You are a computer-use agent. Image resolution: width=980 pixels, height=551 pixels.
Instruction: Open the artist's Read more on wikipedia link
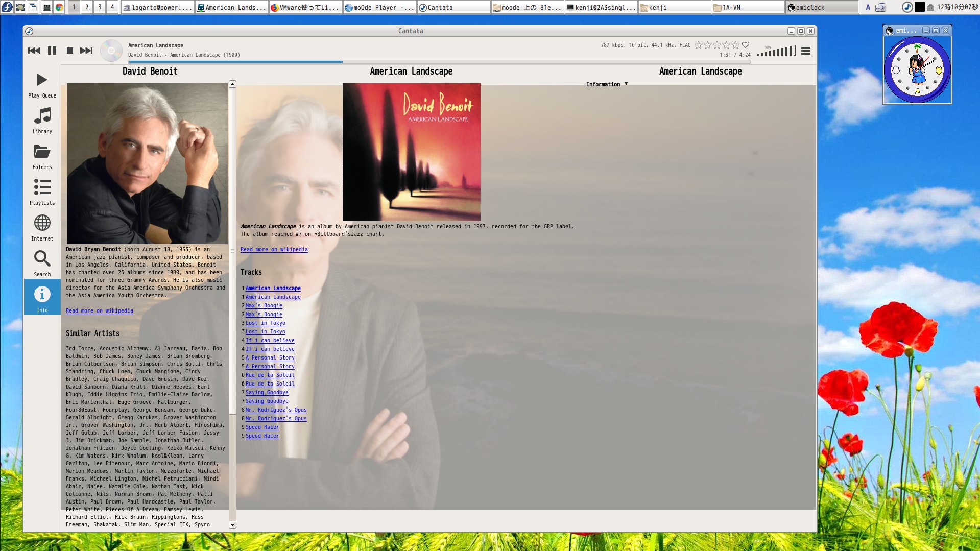tap(99, 310)
